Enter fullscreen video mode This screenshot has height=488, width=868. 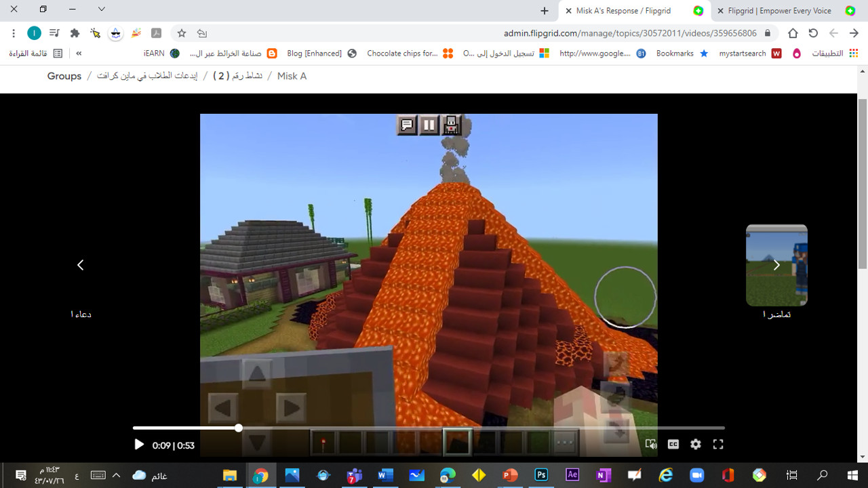tap(718, 445)
